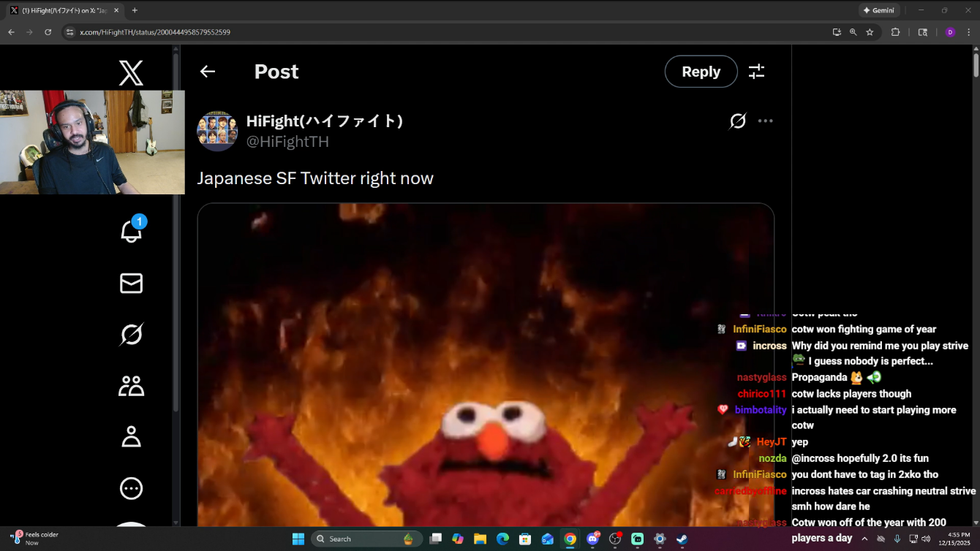This screenshot has height=551, width=980.
Task: Click the taskbar Search box
Action: tap(367, 539)
